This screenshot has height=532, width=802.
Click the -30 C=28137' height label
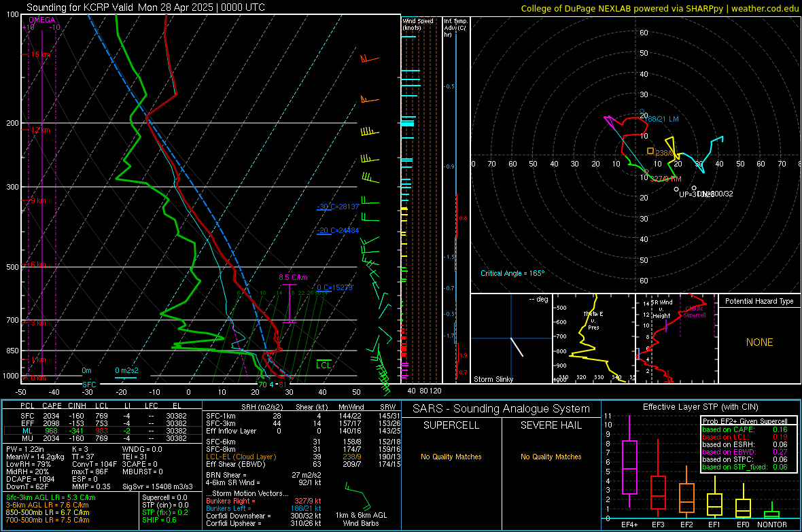(338, 207)
